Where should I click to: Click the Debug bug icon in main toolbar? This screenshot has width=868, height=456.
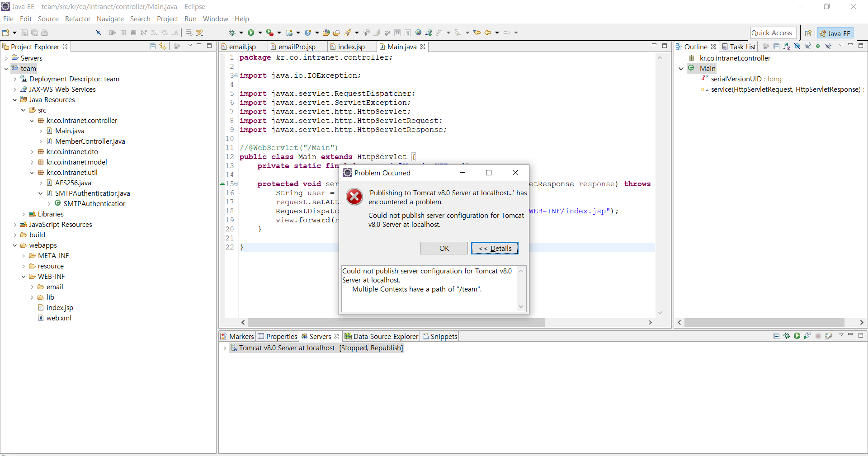click(x=232, y=33)
